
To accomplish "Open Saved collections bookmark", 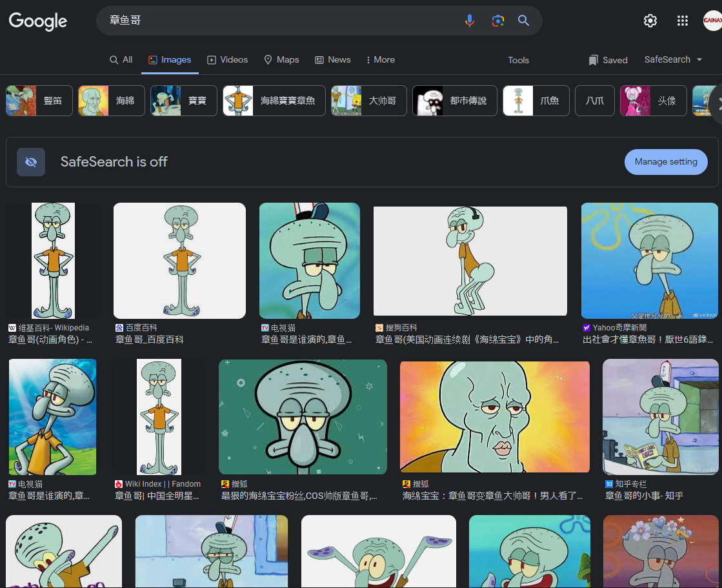I will tap(608, 60).
